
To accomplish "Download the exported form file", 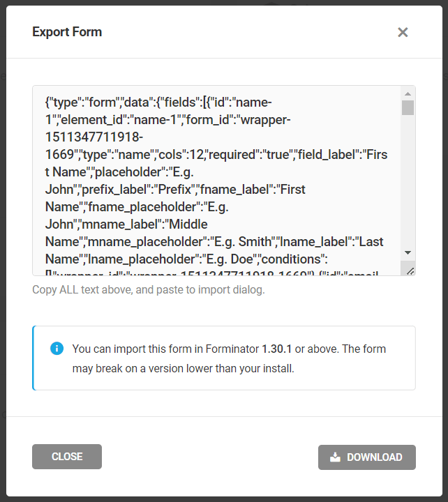I will (367, 457).
